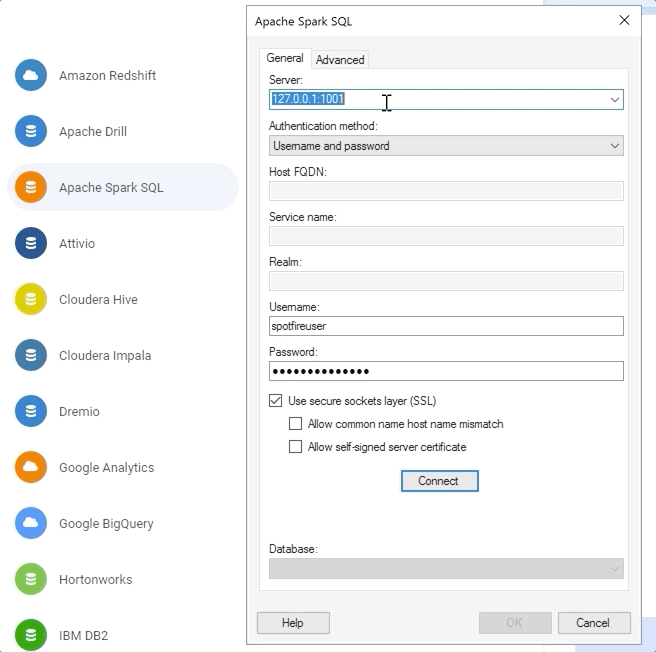
Task: Click the Service name field
Action: [x=446, y=236]
